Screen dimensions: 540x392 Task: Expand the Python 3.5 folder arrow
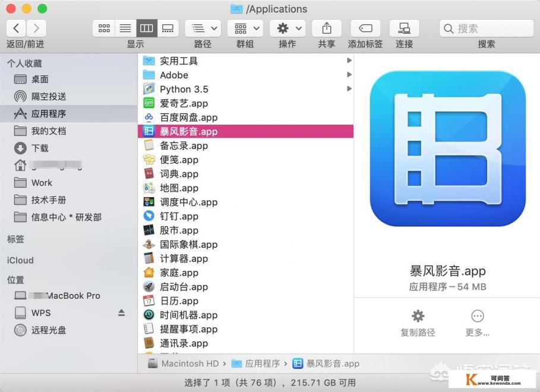pyautogui.click(x=349, y=89)
